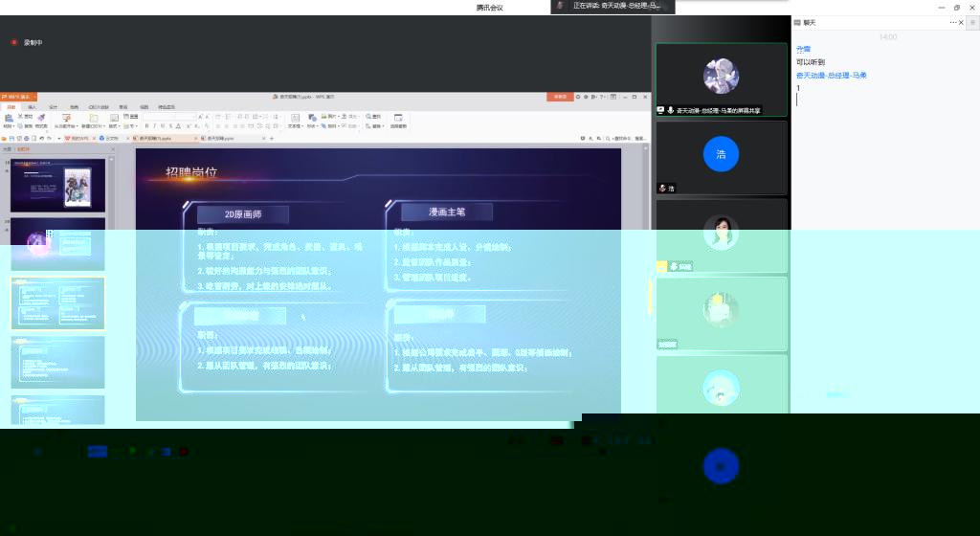
Task: Click sender name 奇天动漫-总经理-马弟 in chat
Action: 831,76
